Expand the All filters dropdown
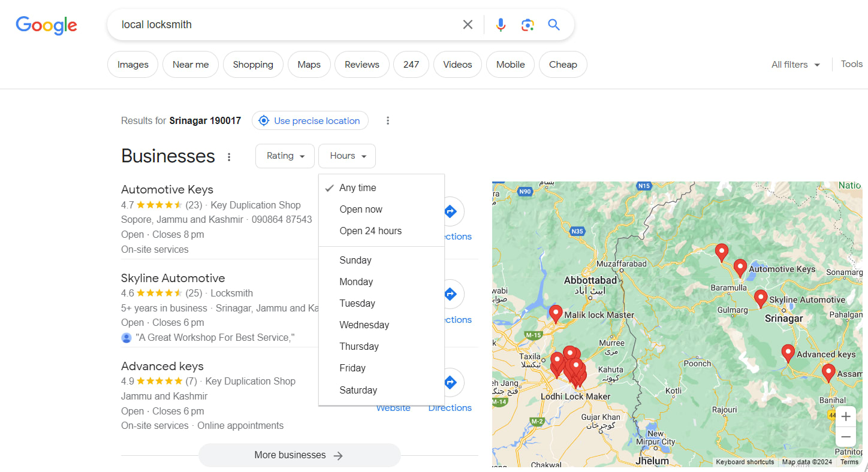Image resolution: width=868 pixels, height=472 pixels. [x=795, y=65]
